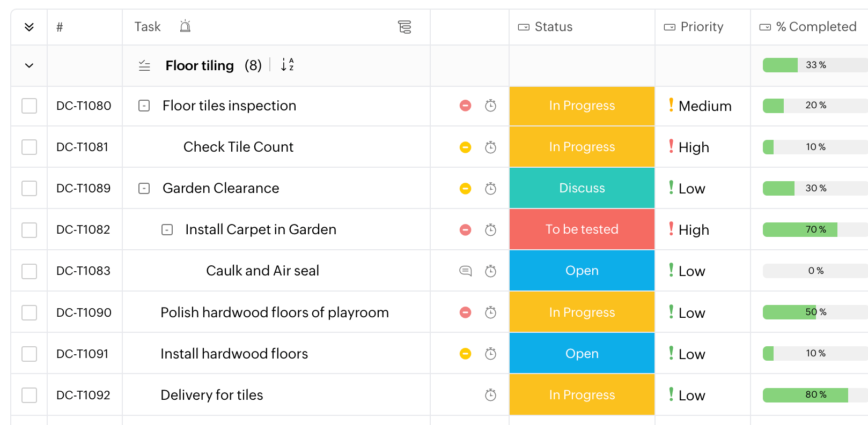Click the task list icon before Floor tiling

pyautogui.click(x=144, y=65)
